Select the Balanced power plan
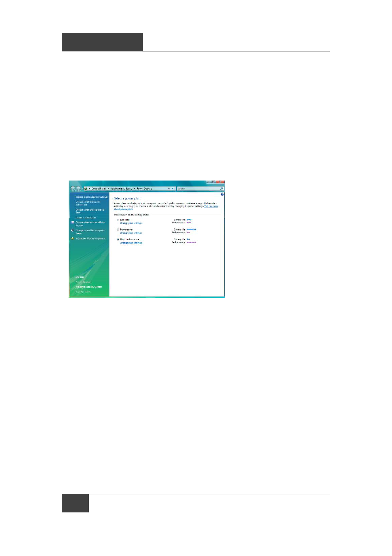 pos(118,220)
